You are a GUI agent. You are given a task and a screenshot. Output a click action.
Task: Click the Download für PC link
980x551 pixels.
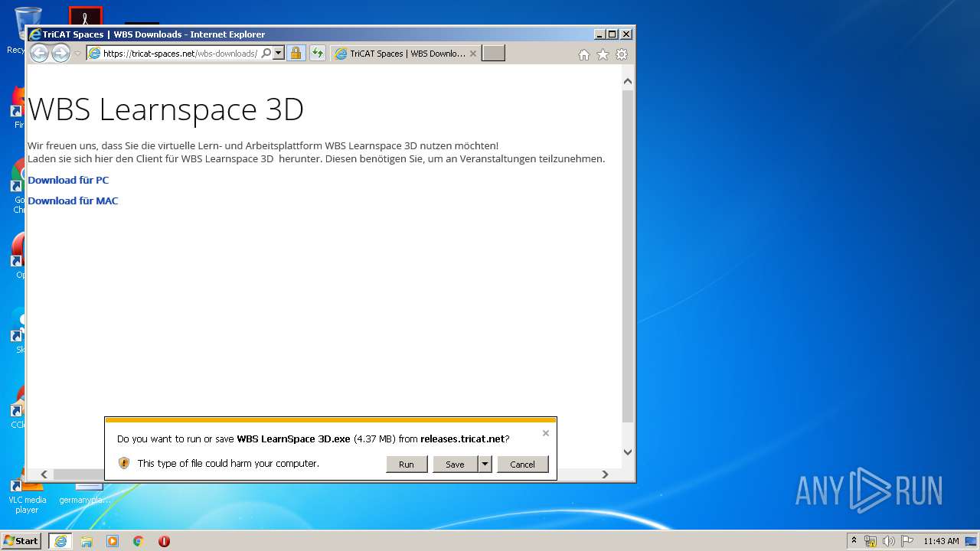pyautogui.click(x=68, y=180)
